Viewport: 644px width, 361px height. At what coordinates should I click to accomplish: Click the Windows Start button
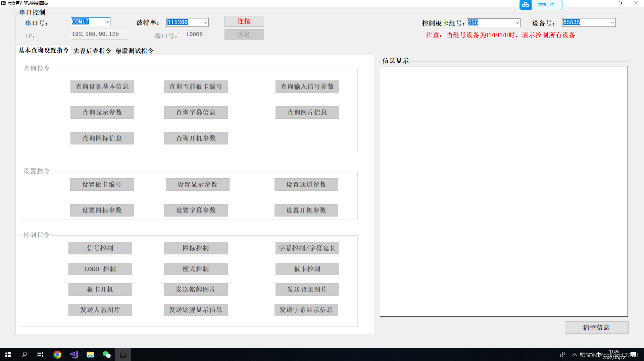[x=8, y=355]
